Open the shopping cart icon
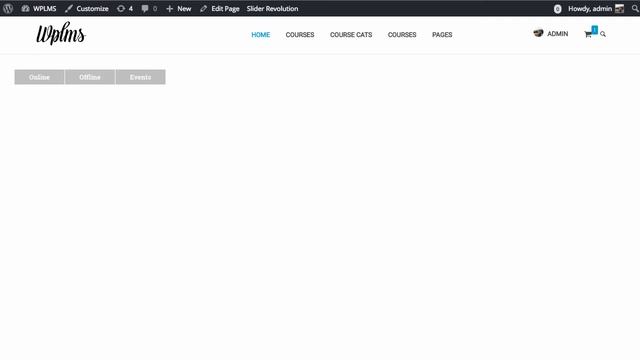640x360 pixels. click(x=588, y=34)
